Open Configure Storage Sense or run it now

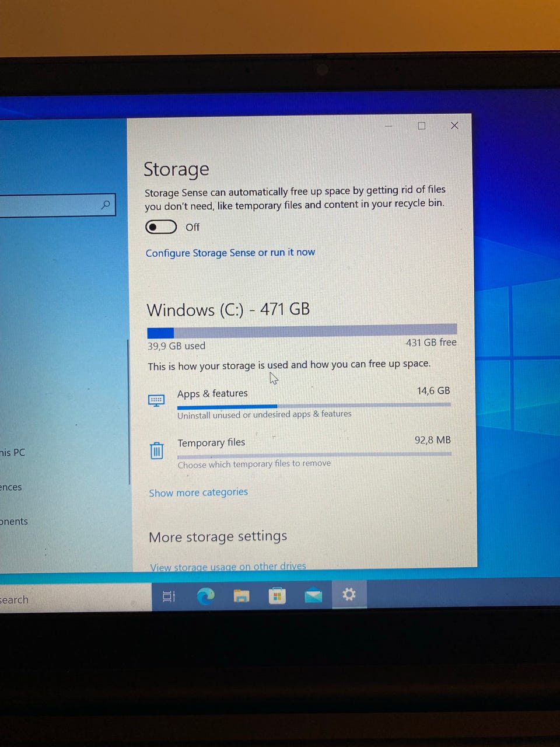pos(230,253)
